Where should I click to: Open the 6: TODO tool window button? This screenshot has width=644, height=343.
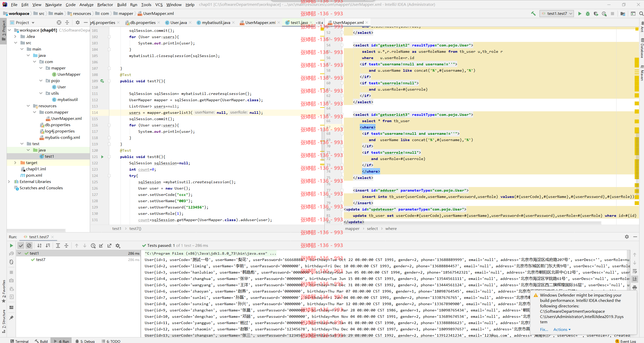(111, 341)
